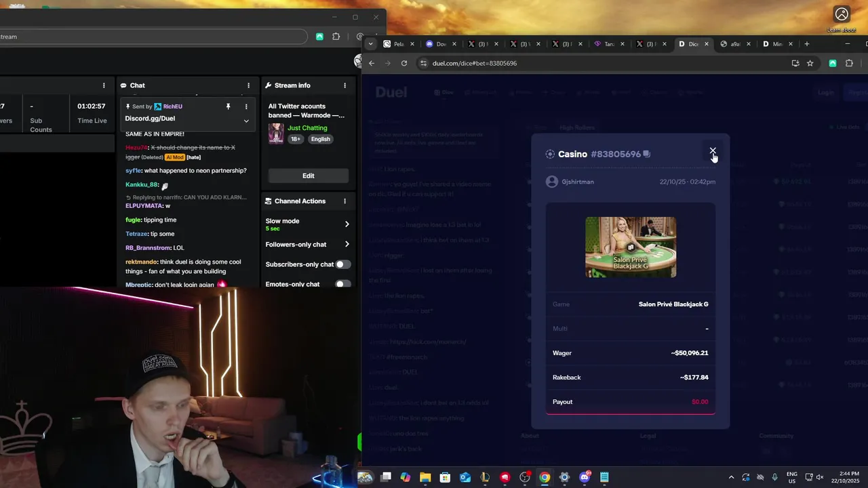This screenshot has width=868, height=488.
Task: Click the pin icon on pinned chat message
Action: click(229, 106)
